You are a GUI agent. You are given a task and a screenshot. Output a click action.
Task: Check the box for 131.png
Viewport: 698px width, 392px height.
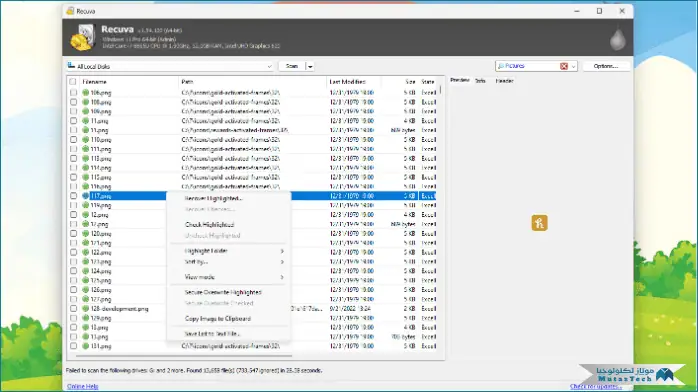73,346
